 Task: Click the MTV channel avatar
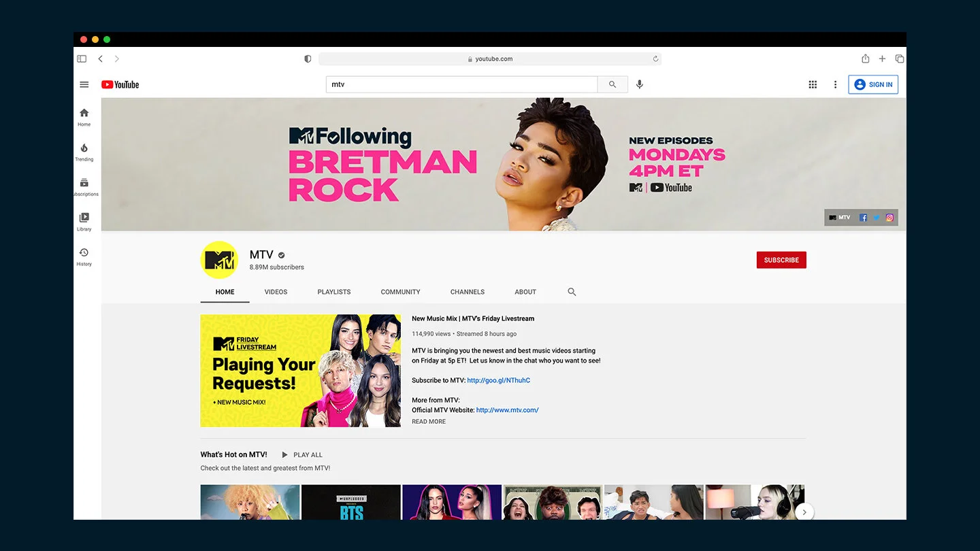[x=219, y=260]
